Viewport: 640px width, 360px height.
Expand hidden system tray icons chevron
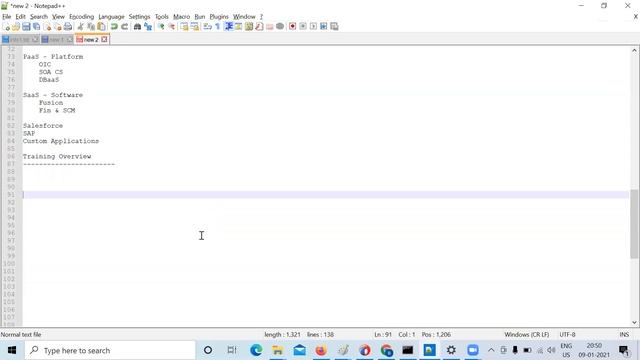click(x=491, y=350)
